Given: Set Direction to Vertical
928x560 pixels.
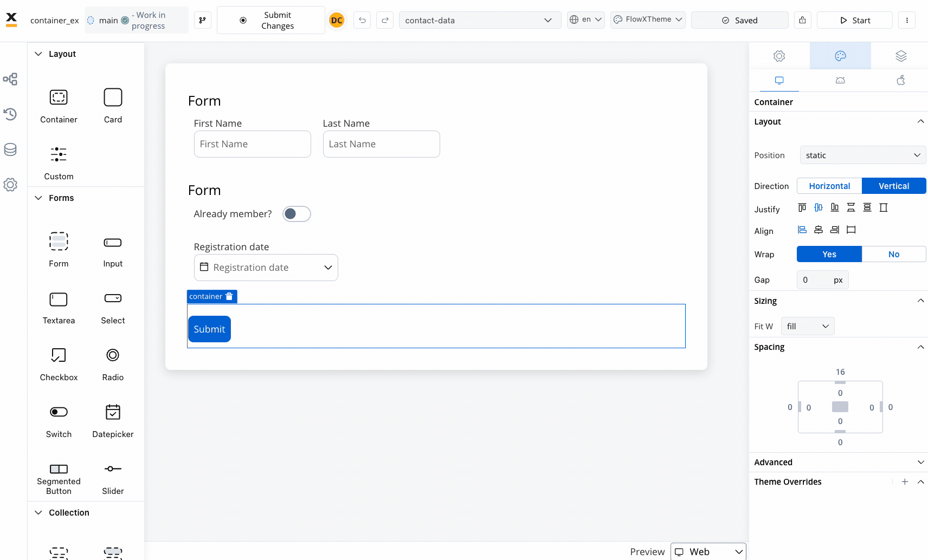Looking at the screenshot, I should tap(894, 186).
